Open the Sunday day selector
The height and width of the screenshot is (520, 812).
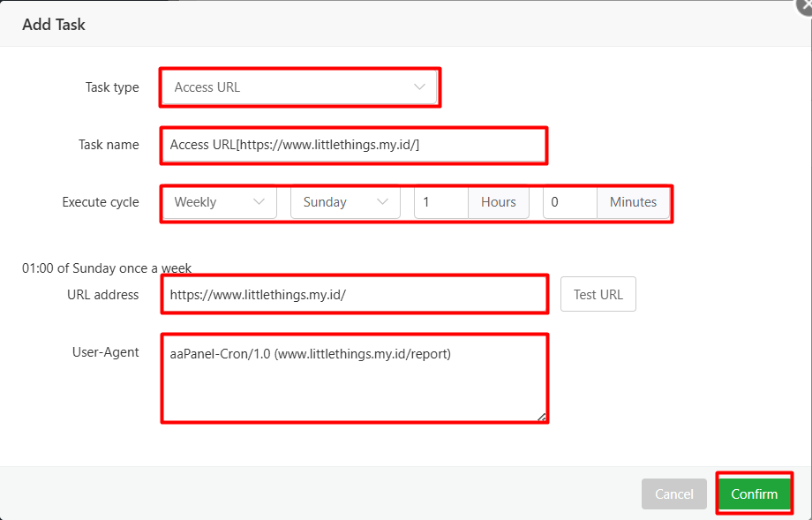pos(335,202)
